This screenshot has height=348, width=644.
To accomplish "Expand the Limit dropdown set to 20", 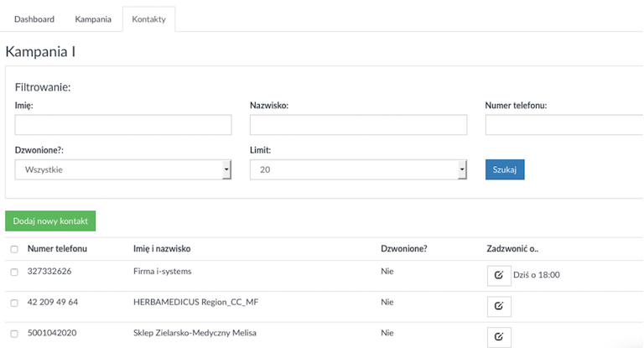I will click(x=358, y=169).
